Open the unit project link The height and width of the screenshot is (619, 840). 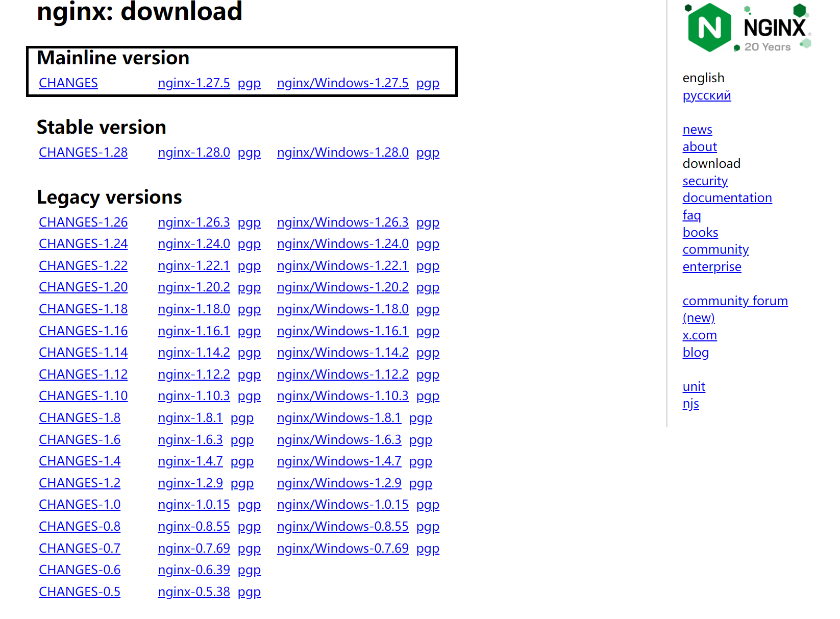click(694, 387)
